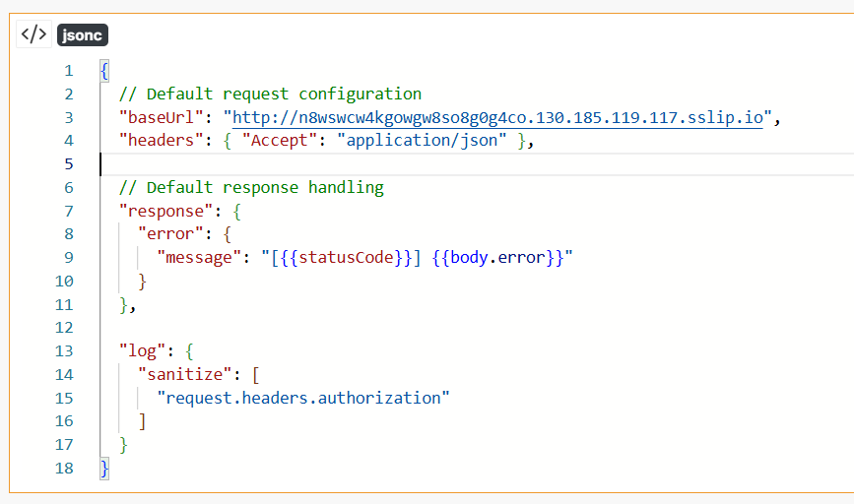Click the "Default response handling" comment
Screen dimensions: 854x504
251,188
